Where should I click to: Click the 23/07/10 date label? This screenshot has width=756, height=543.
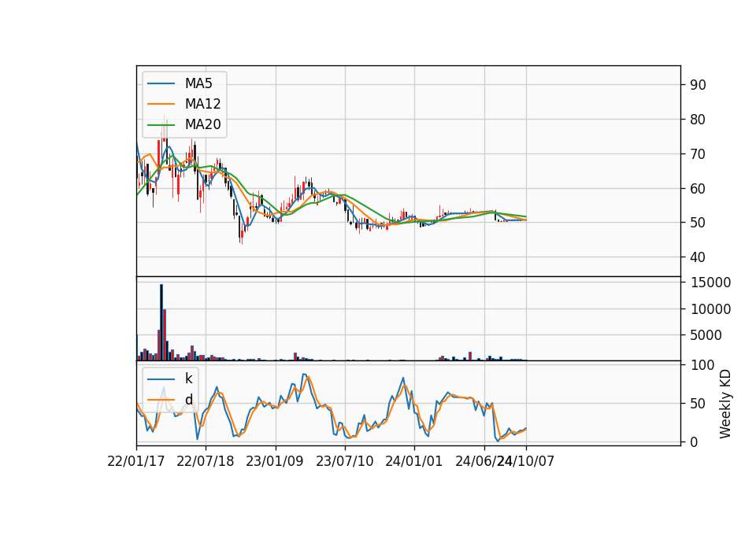point(345,461)
